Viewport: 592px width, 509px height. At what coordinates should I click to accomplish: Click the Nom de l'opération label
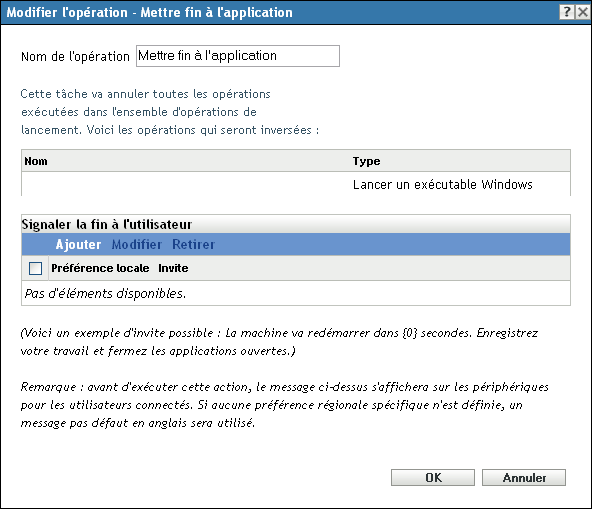pos(75,57)
